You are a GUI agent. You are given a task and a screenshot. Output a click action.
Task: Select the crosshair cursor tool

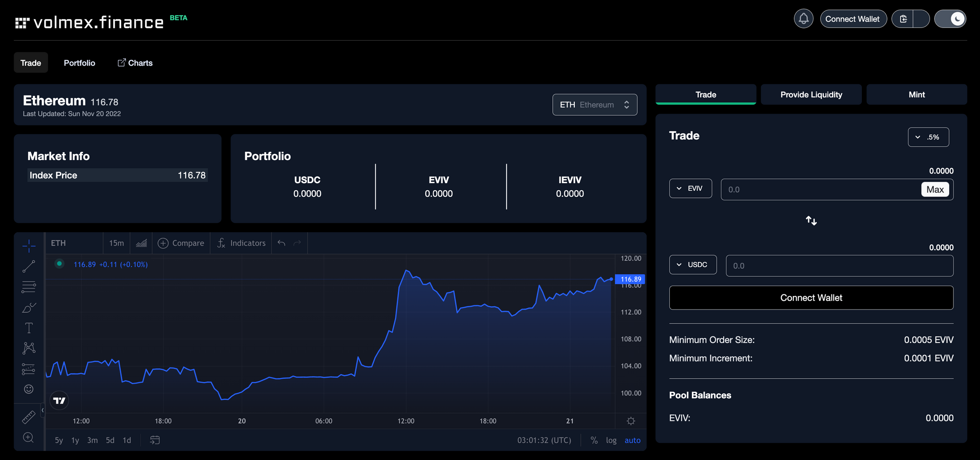[x=29, y=246]
